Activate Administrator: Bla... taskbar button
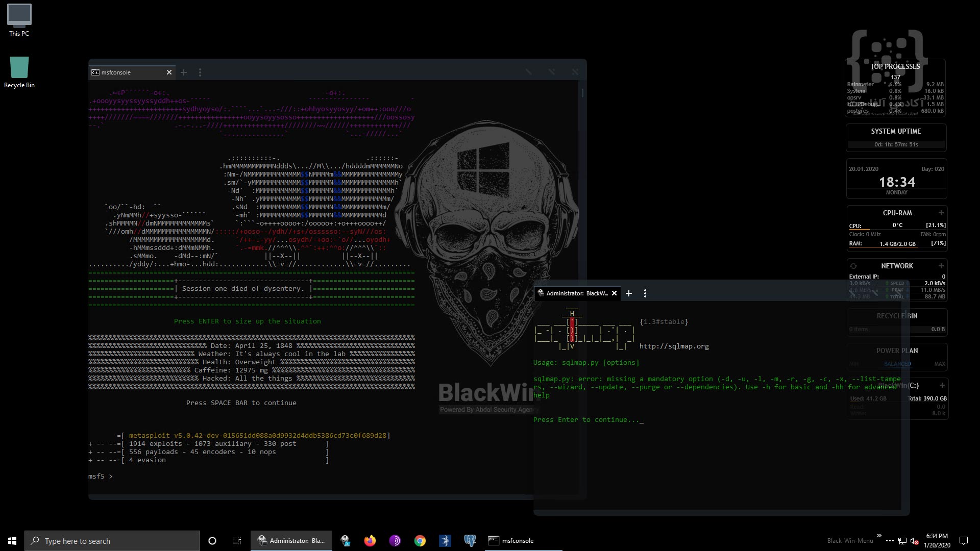Image resolution: width=980 pixels, height=551 pixels. (291, 541)
